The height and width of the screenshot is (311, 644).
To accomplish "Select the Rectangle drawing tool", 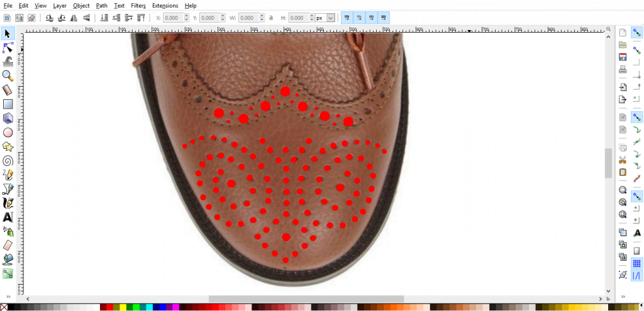I will point(8,104).
